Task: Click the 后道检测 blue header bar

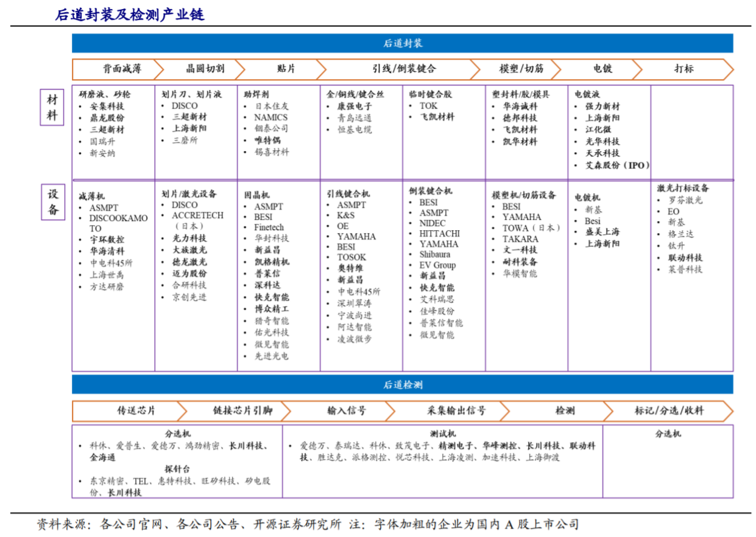Action: coord(402,385)
